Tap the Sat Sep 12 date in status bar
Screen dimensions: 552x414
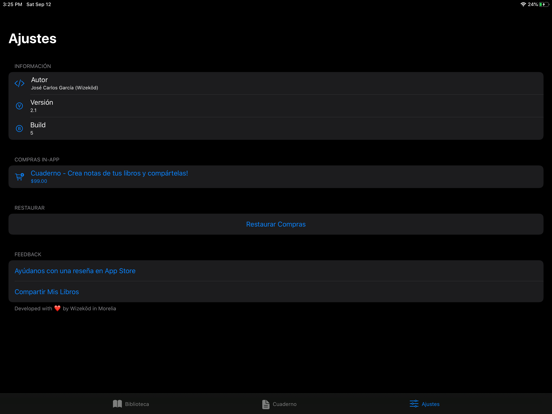tap(39, 4)
